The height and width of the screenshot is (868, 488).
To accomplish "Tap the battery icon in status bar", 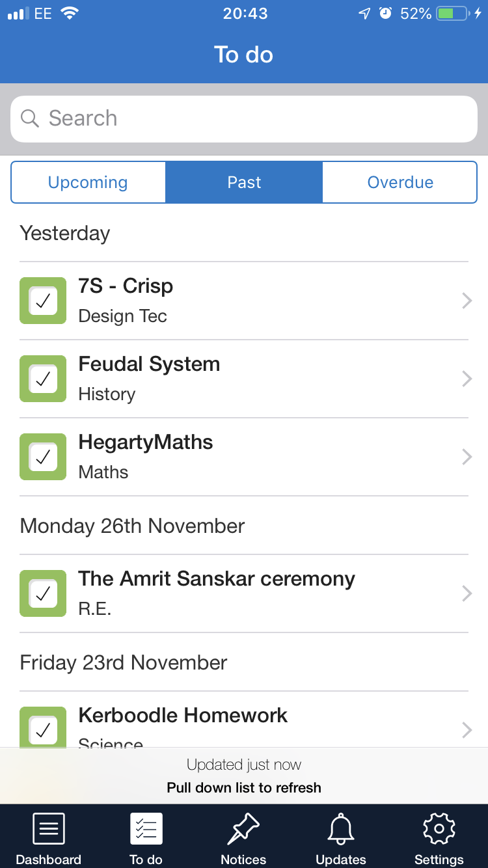I will tap(453, 14).
